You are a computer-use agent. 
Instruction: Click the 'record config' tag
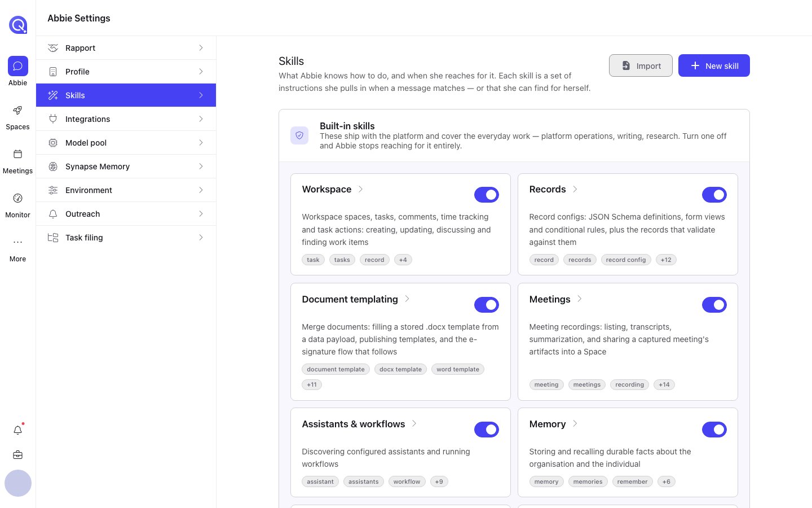coord(626,260)
